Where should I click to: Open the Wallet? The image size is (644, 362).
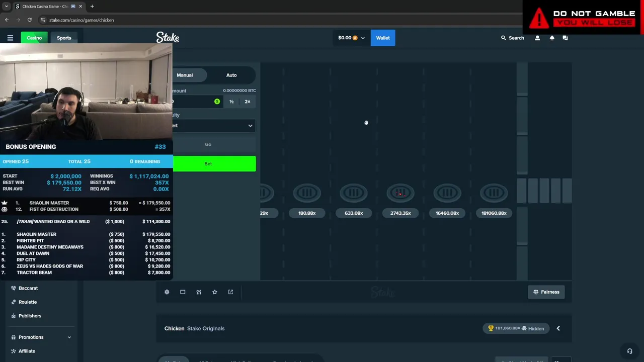[x=383, y=38]
